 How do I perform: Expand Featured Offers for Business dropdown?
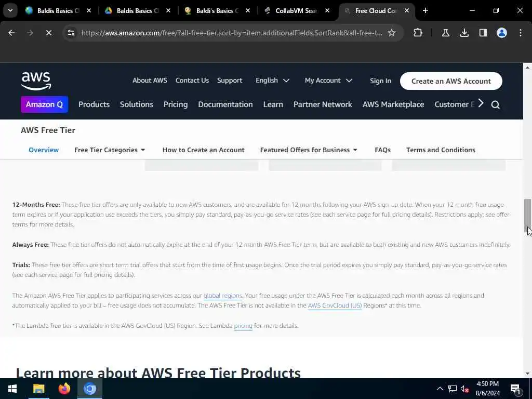pyautogui.click(x=309, y=150)
